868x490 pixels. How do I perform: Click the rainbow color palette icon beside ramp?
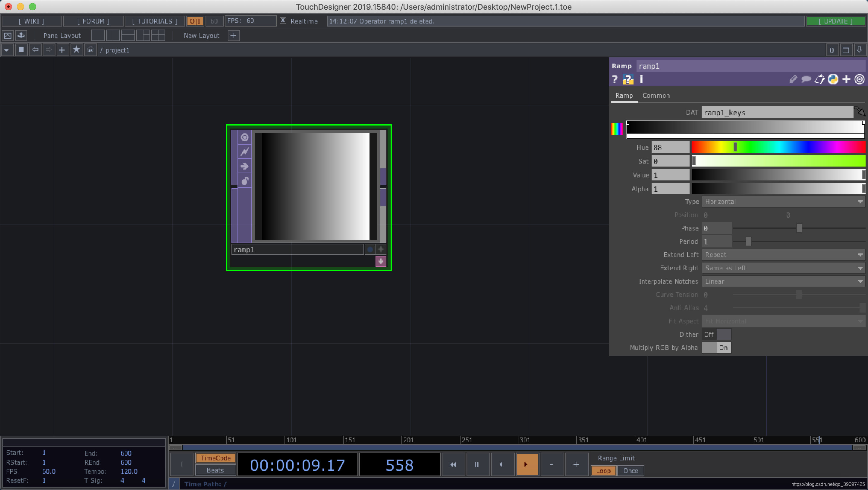pos(617,129)
